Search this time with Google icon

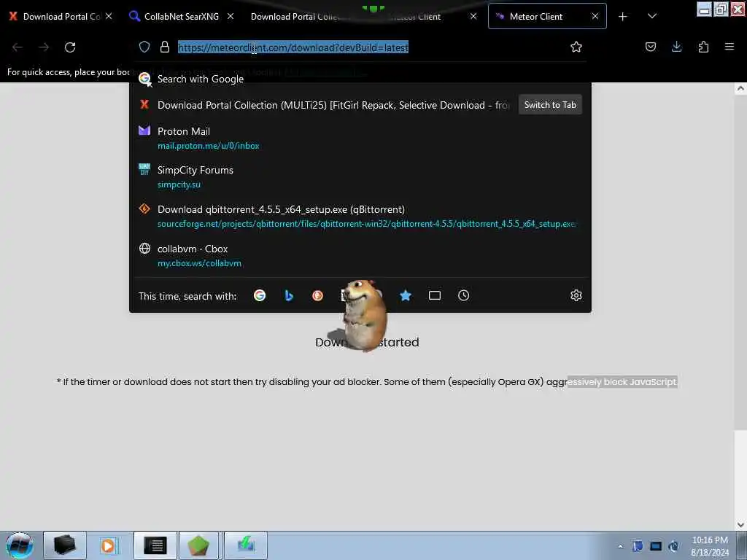(260, 295)
